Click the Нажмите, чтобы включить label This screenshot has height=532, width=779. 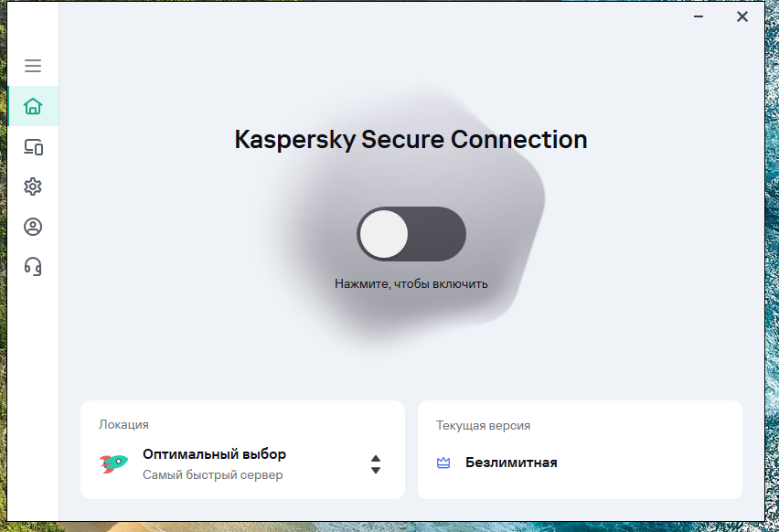point(411,283)
